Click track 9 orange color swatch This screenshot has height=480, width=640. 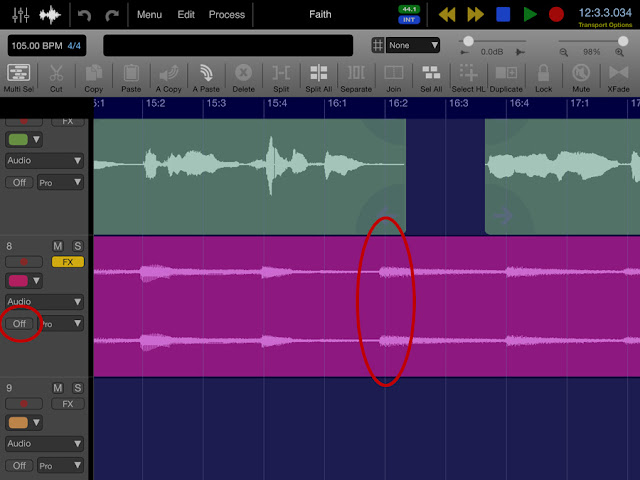pyautogui.click(x=18, y=422)
